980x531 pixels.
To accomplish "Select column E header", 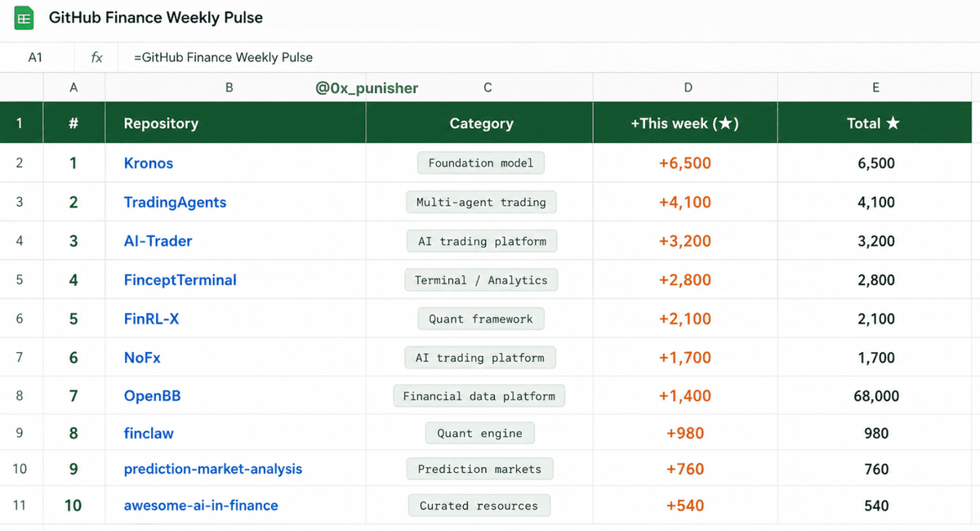I will [x=875, y=87].
